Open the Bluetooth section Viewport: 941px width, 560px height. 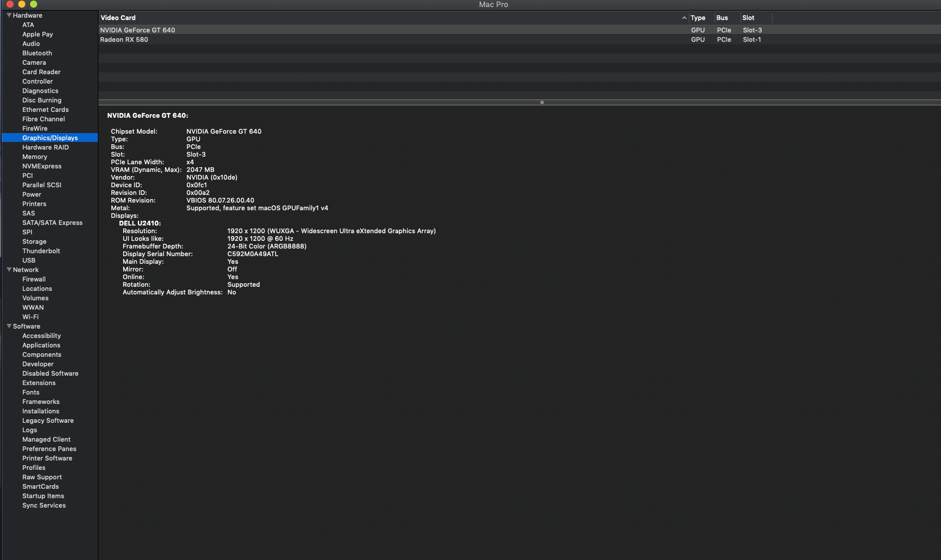(x=37, y=53)
